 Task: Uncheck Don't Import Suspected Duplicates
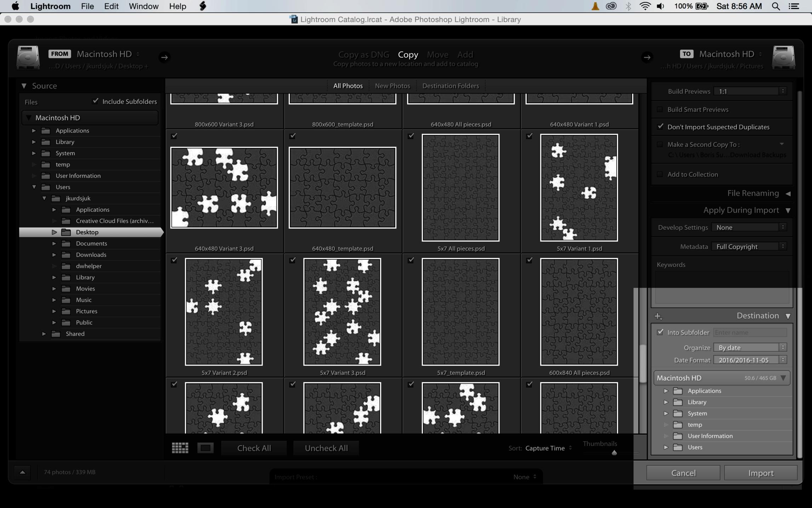[x=660, y=127]
